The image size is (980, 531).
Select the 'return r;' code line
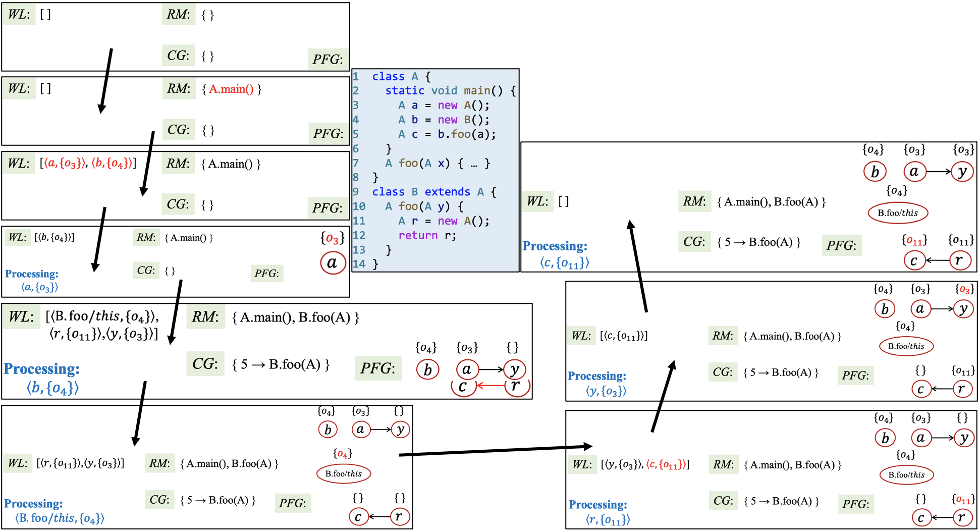pyautogui.click(x=427, y=236)
